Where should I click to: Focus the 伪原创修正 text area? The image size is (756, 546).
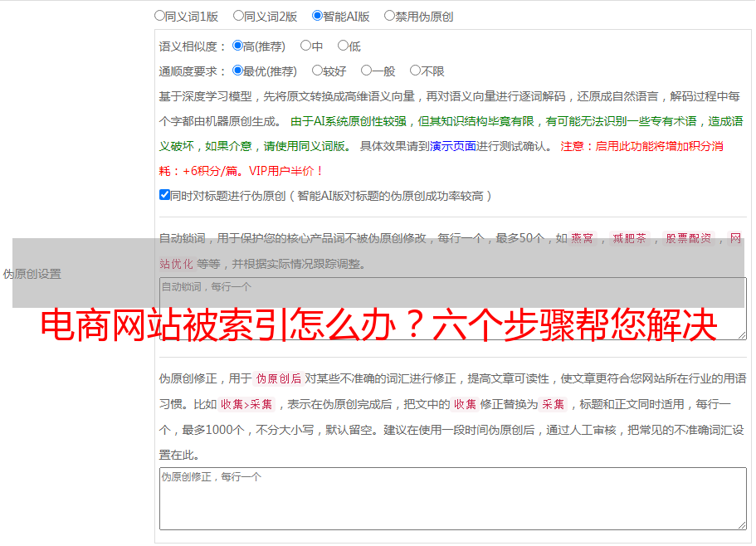(x=453, y=499)
